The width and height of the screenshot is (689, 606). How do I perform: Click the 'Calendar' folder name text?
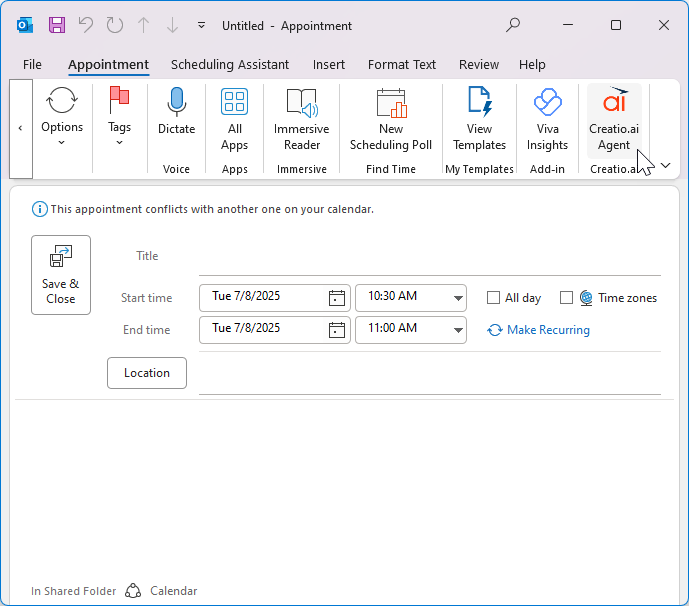[x=174, y=591]
